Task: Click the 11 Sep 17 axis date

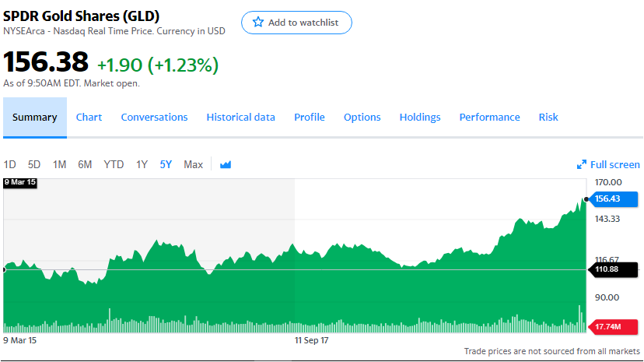Action: click(312, 340)
